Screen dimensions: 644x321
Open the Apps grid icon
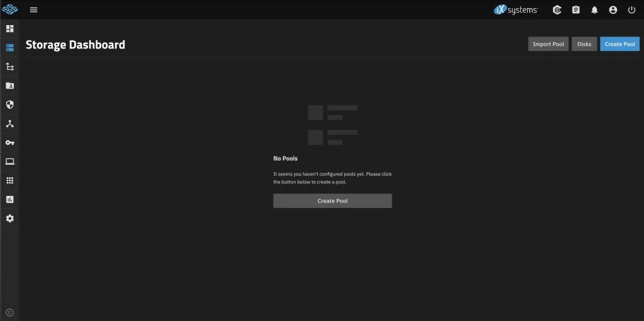(x=10, y=181)
